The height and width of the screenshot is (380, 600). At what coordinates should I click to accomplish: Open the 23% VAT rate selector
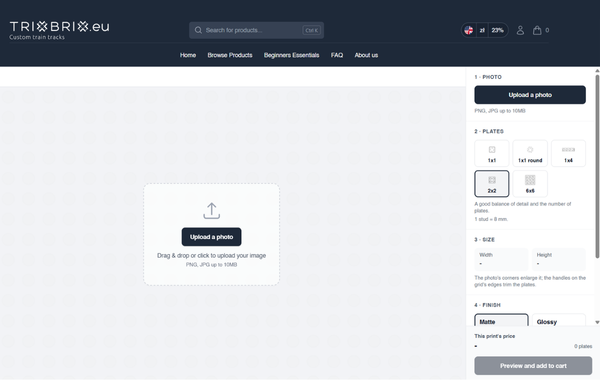pyautogui.click(x=498, y=30)
